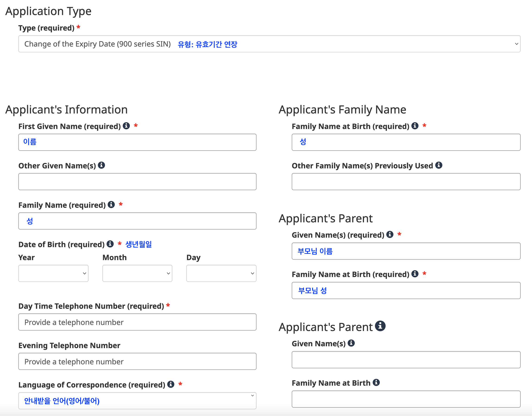Open info icon on second Applicant's Parent heading
The image size is (532, 416).
[x=380, y=326]
